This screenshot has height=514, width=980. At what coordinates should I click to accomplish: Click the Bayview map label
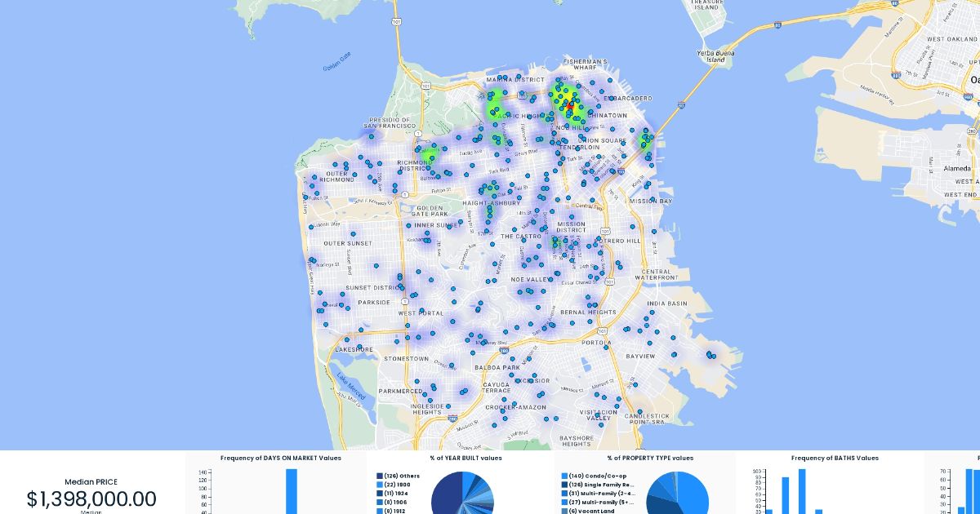pos(640,357)
